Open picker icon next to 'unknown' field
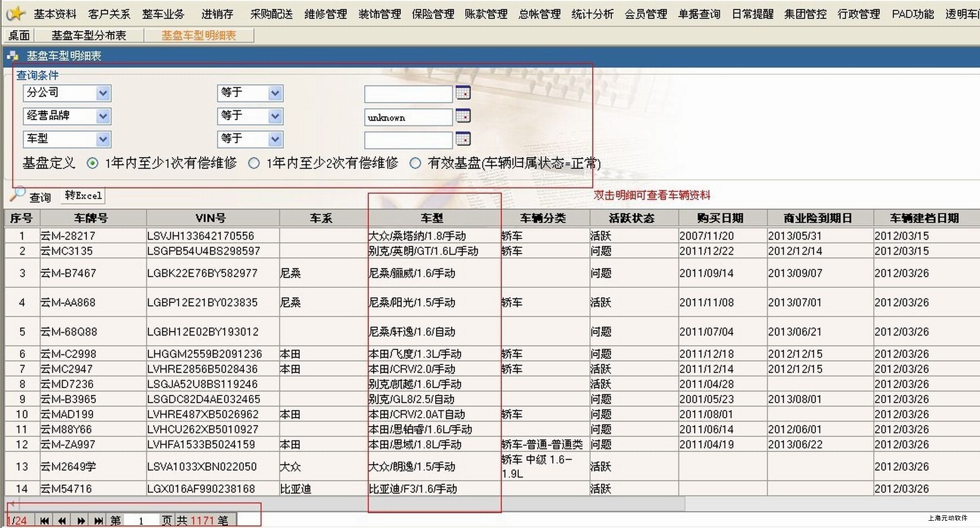Screen dimensions: 980x528 click(x=463, y=116)
